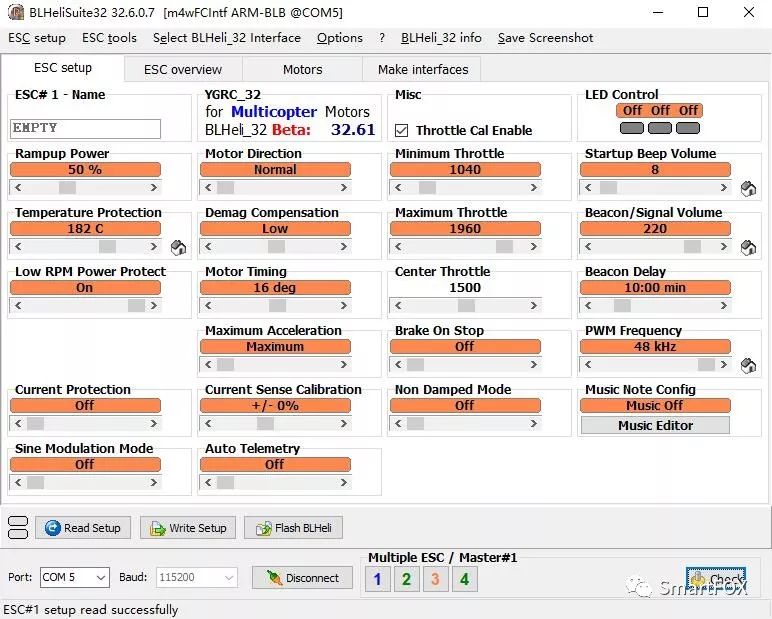The height and width of the screenshot is (619, 772).
Task: Click the Motor Direction slider thumb
Action: [x=226, y=188]
